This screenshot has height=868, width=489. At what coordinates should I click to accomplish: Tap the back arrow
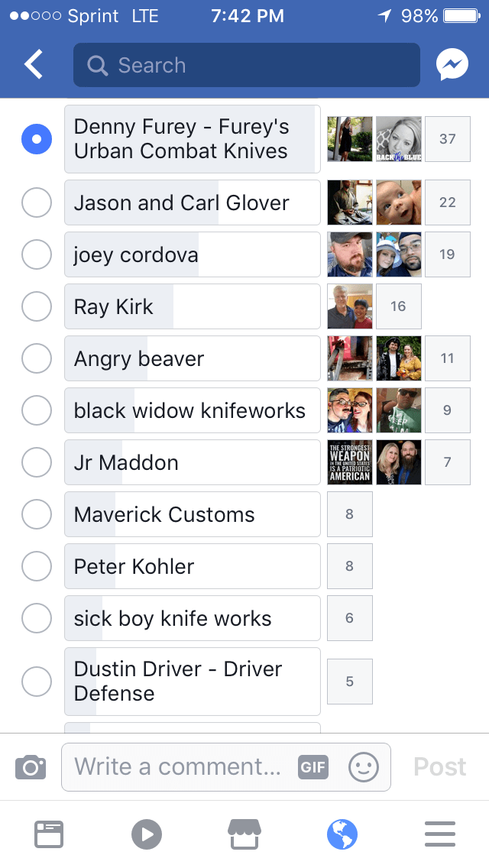[x=34, y=66]
